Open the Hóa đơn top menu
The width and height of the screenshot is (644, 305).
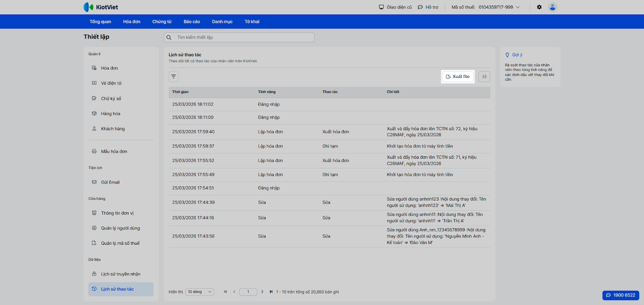(132, 22)
